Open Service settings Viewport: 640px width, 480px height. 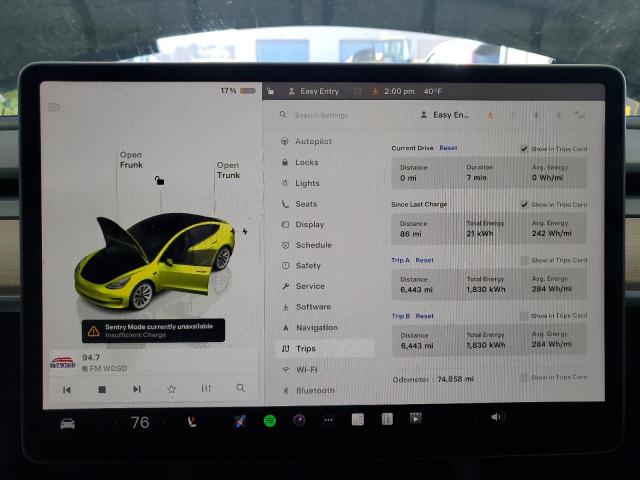tap(304, 286)
